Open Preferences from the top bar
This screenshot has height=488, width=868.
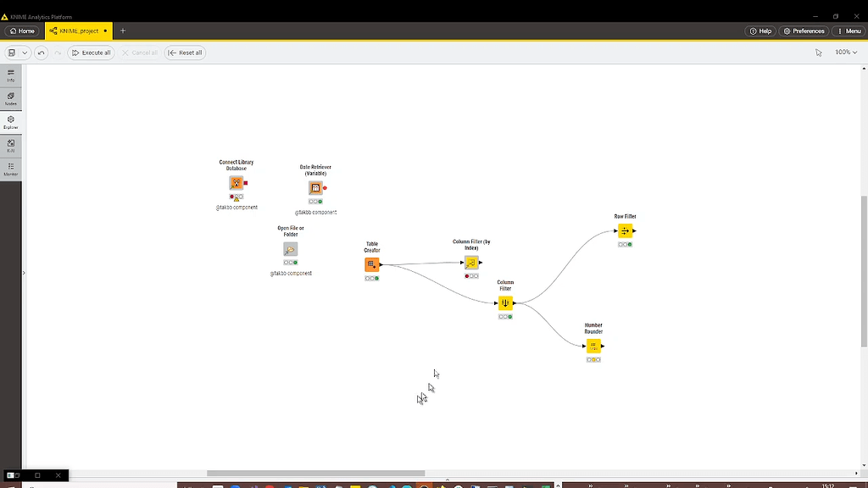pos(804,30)
